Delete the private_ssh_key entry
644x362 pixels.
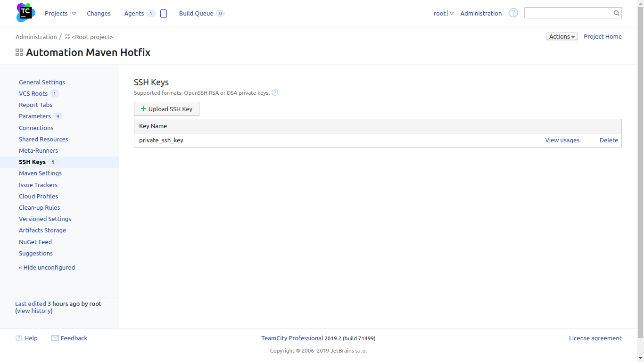point(609,140)
